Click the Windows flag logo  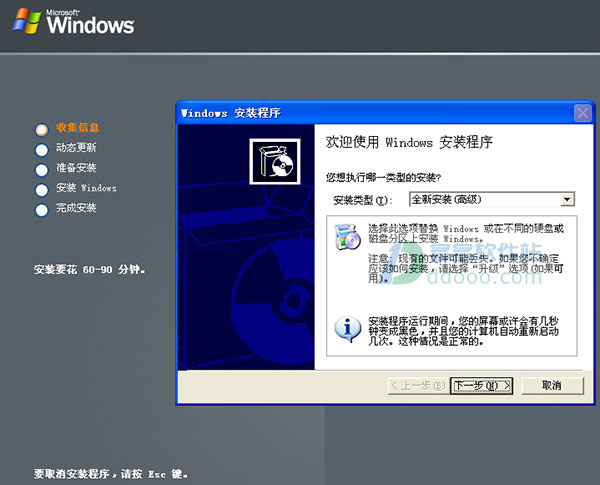(27, 21)
